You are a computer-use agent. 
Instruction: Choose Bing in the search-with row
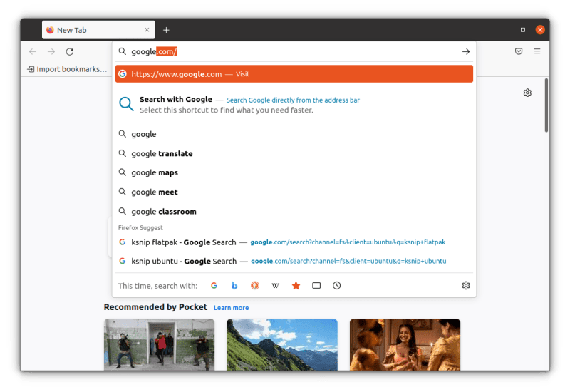tap(234, 286)
